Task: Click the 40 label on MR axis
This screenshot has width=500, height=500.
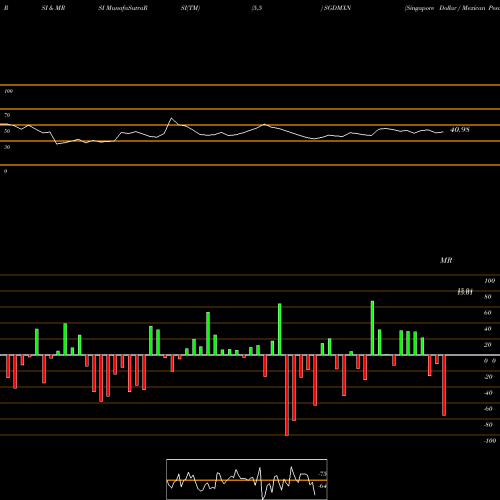Action: [x=488, y=329]
